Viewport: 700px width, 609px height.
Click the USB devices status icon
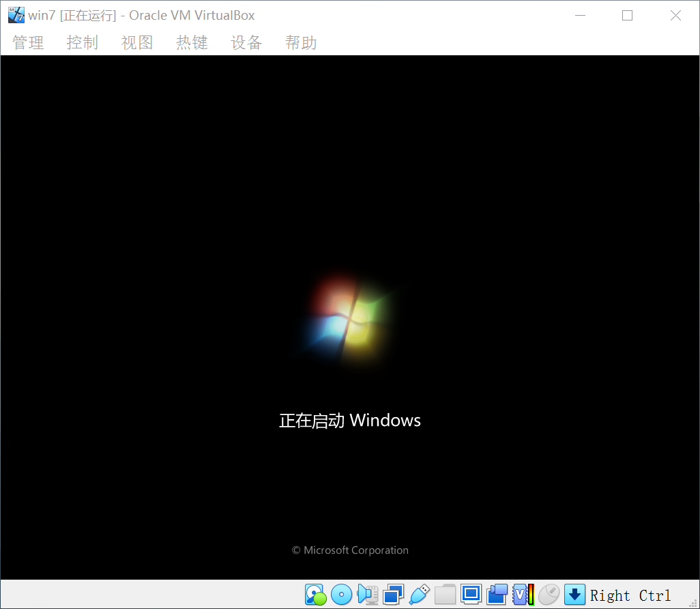(419, 595)
